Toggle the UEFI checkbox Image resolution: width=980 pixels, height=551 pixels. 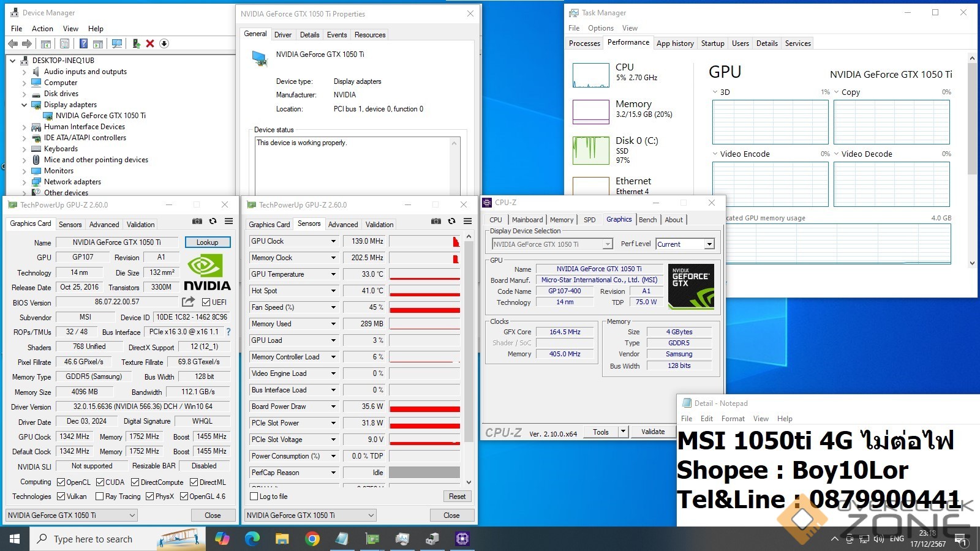point(206,302)
